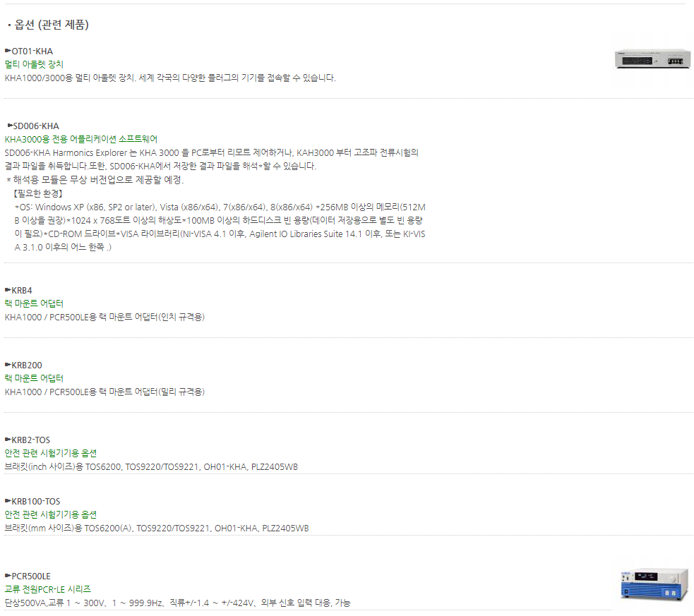Open the SD006-KHA product title

click(36, 126)
